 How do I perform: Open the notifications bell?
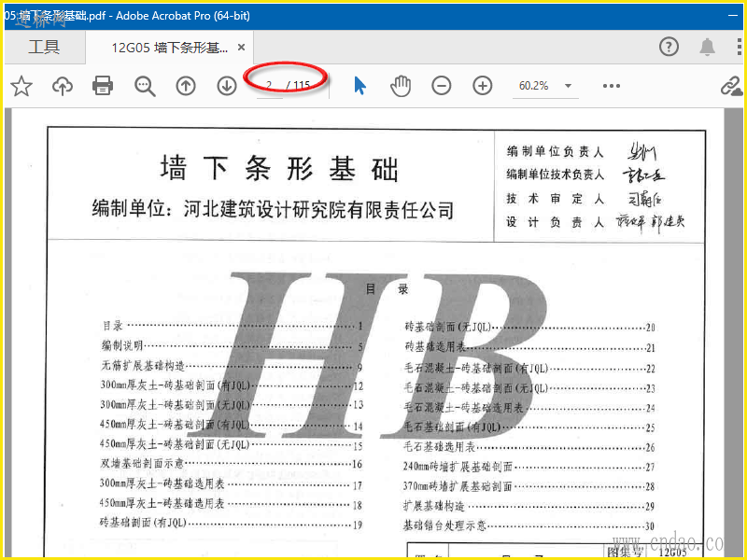coord(707,47)
